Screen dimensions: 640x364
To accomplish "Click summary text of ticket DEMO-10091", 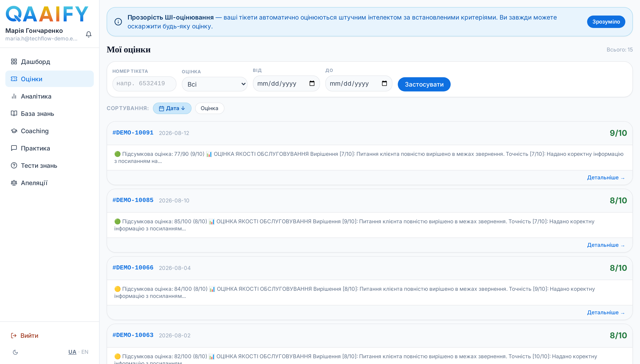I will pos(369,158).
